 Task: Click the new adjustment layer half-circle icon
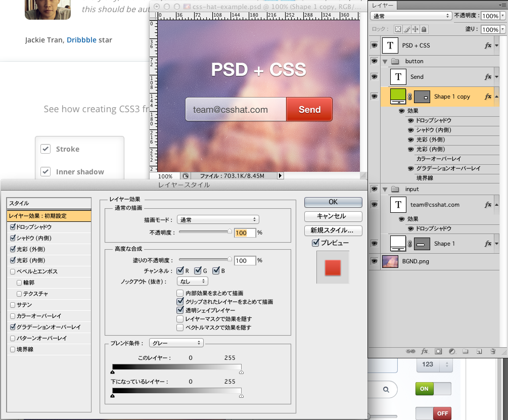452,351
